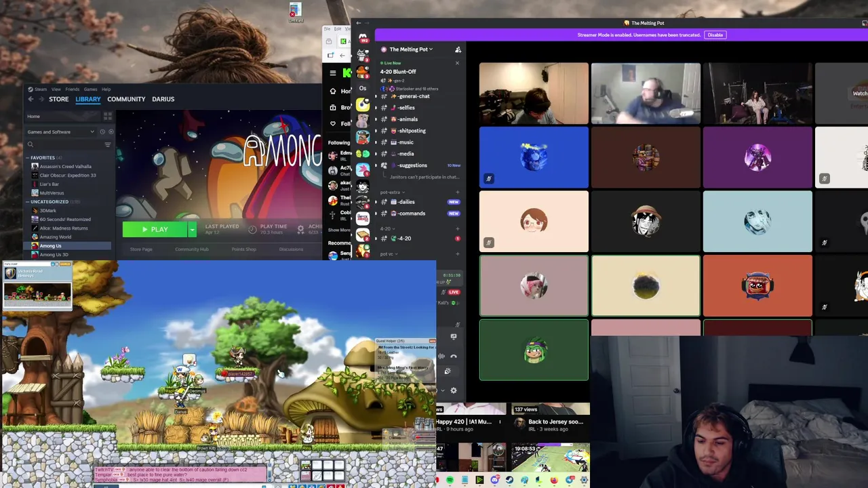Viewport: 868px width, 488px height.
Task: Open the desktop file icon at top
Action: click(295, 12)
